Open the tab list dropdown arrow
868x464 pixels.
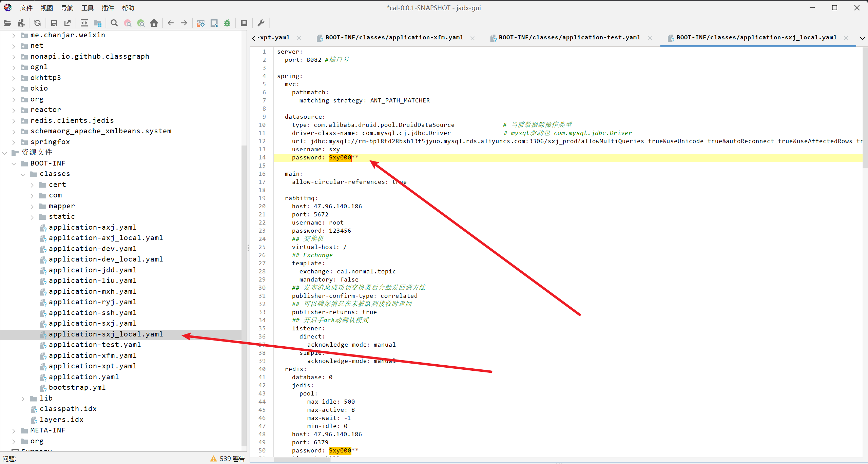(x=862, y=38)
